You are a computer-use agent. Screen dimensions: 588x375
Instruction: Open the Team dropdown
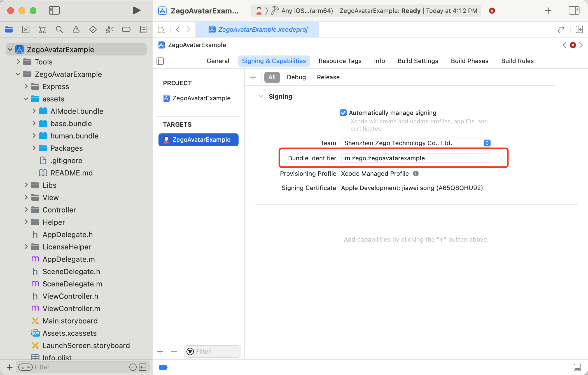pyautogui.click(x=416, y=143)
